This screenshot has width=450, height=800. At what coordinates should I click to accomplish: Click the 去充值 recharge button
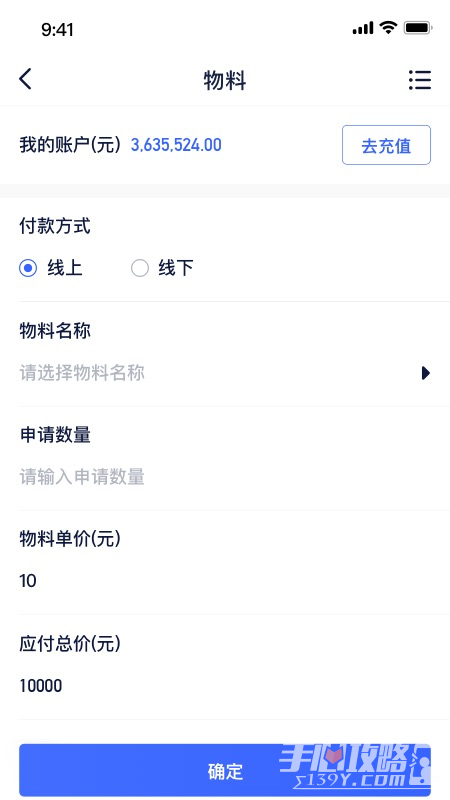point(386,145)
